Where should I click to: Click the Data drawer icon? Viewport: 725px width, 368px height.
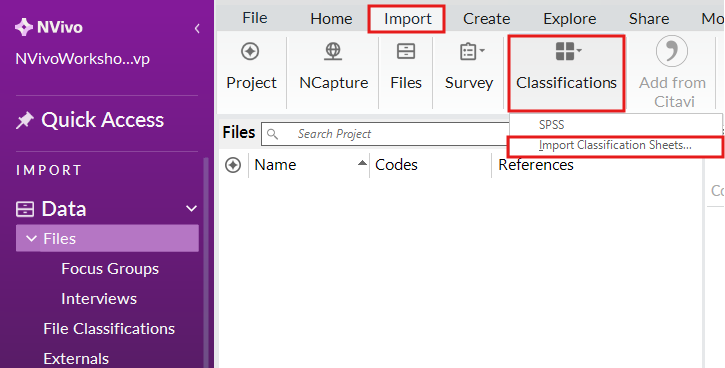[x=25, y=209]
